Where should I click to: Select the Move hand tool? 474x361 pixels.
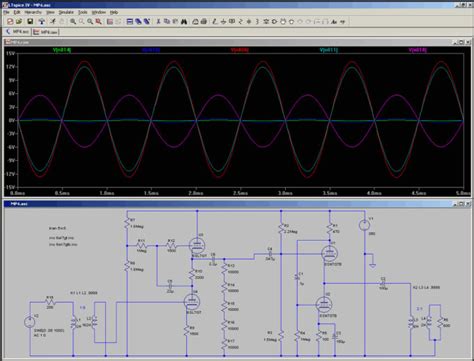pos(283,22)
